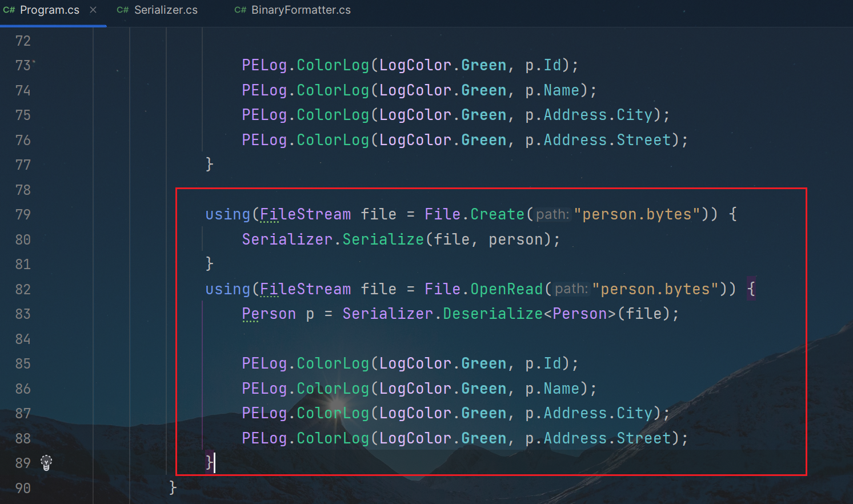Image resolution: width=853 pixels, height=504 pixels.
Task: Click line number 82 in the gutter
Action: coord(23,290)
